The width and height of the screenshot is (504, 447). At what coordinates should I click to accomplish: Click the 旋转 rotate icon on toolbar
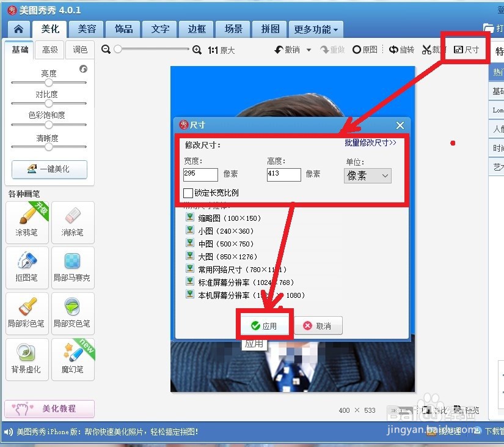point(401,50)
